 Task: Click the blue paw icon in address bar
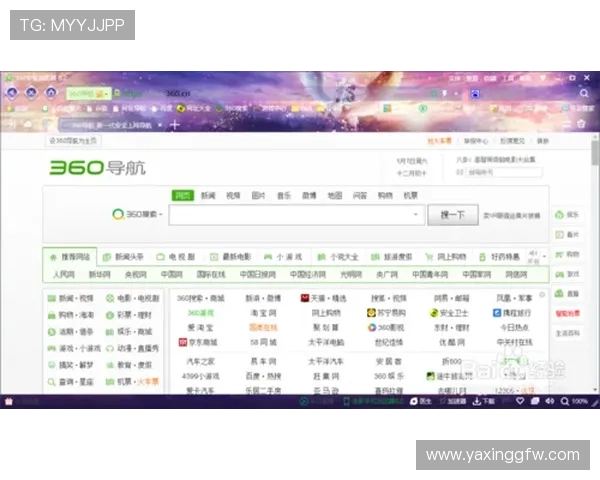[x=475, y=93]
